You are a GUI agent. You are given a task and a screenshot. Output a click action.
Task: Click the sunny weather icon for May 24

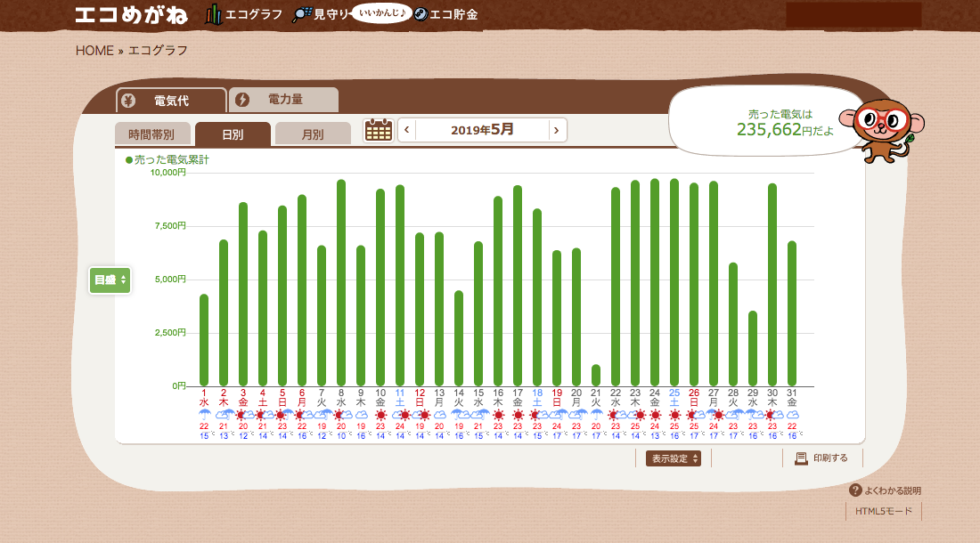(x=655, y=415)
